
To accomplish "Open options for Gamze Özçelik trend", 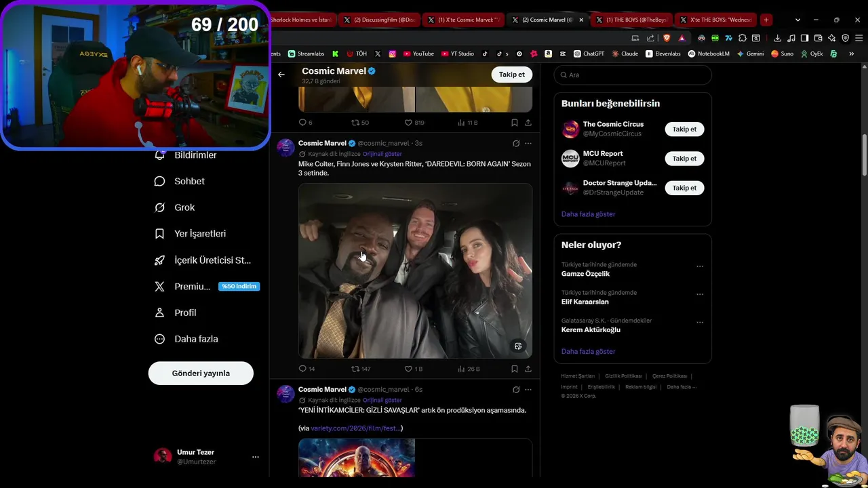I will (x=700, y=266).
